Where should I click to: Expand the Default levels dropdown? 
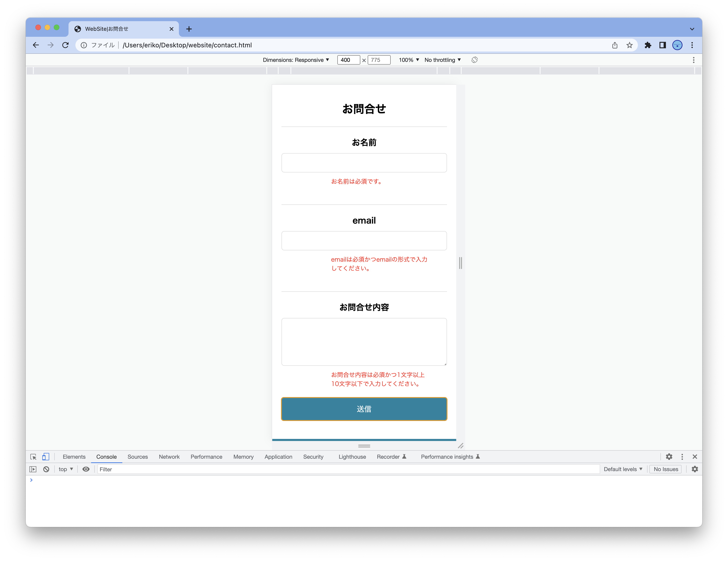[x=623, y=469]
